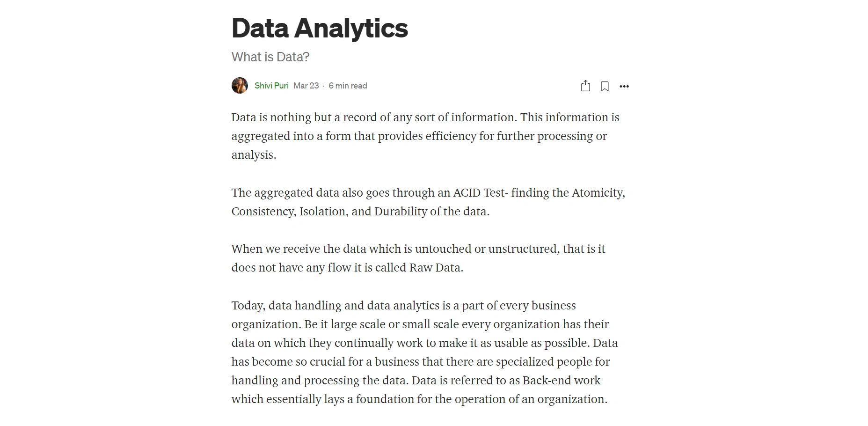The image size is (868, 426).
Task: Click Shivi Puri's profile avatar
Action: 240,86
